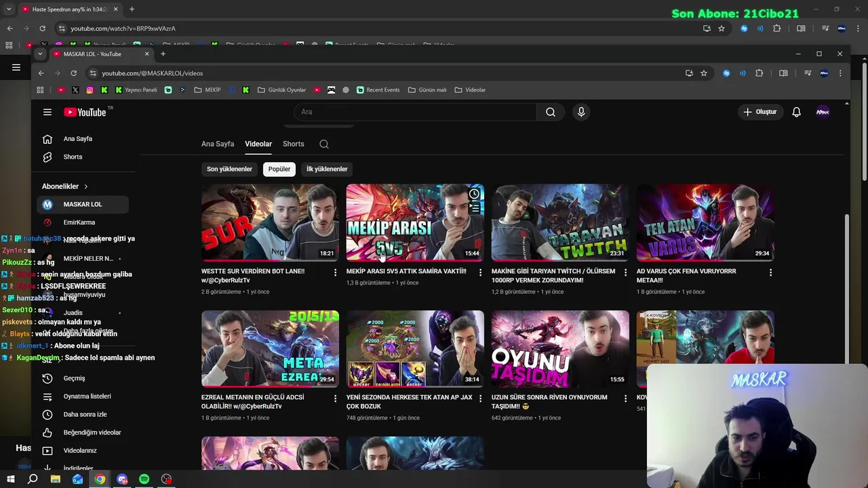
Task: Click the Oluştur create button
Action: [760, 112]
